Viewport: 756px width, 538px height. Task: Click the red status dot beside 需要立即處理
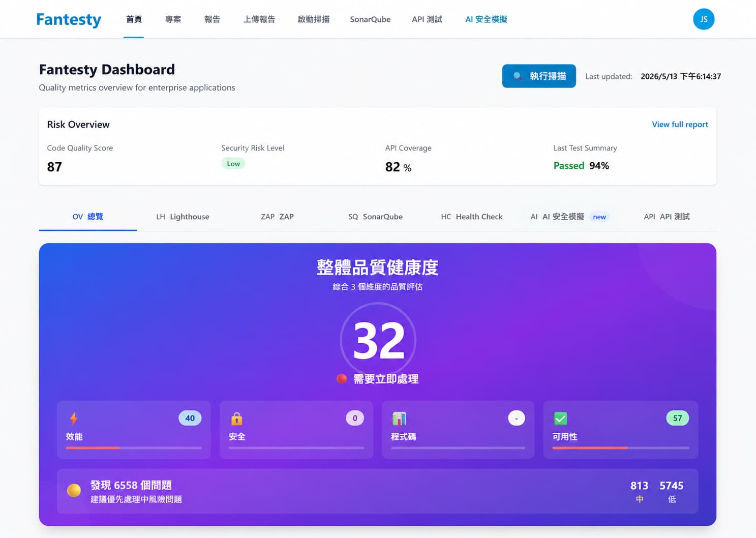[342, 379]
